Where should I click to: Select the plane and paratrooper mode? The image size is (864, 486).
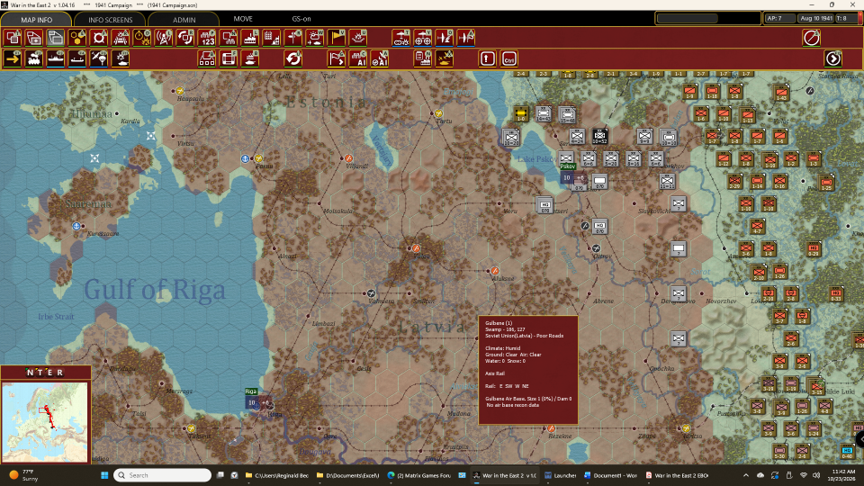(99, 58)
